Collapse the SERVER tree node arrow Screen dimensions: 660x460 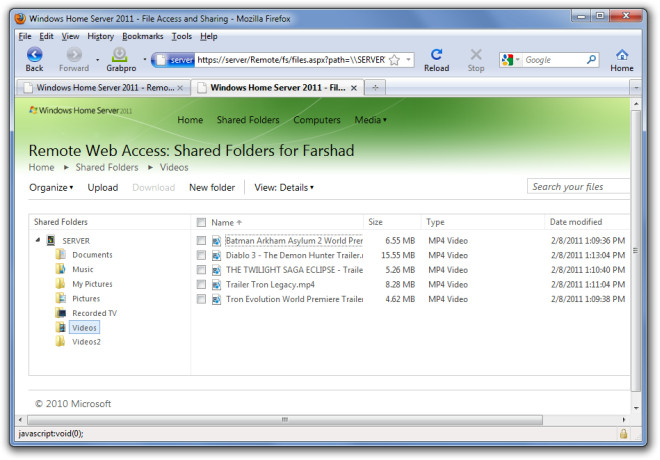[x=38, y=240]
